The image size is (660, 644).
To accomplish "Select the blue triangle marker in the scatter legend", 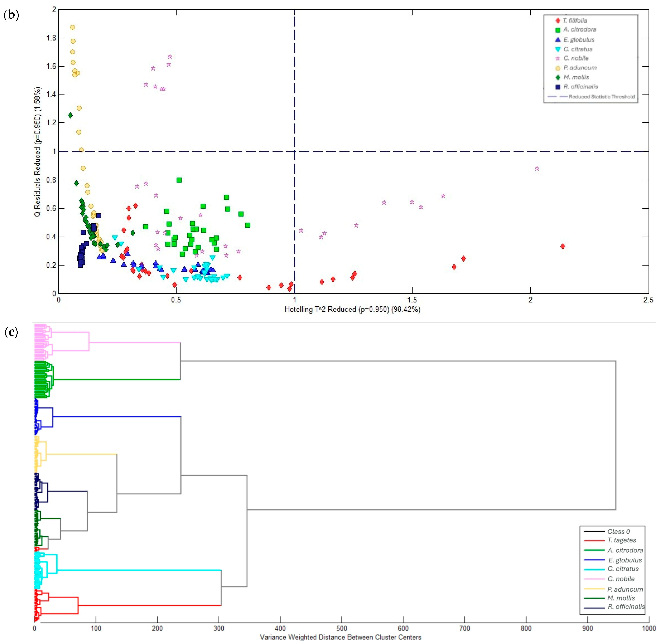I will [x=558, y=40].
